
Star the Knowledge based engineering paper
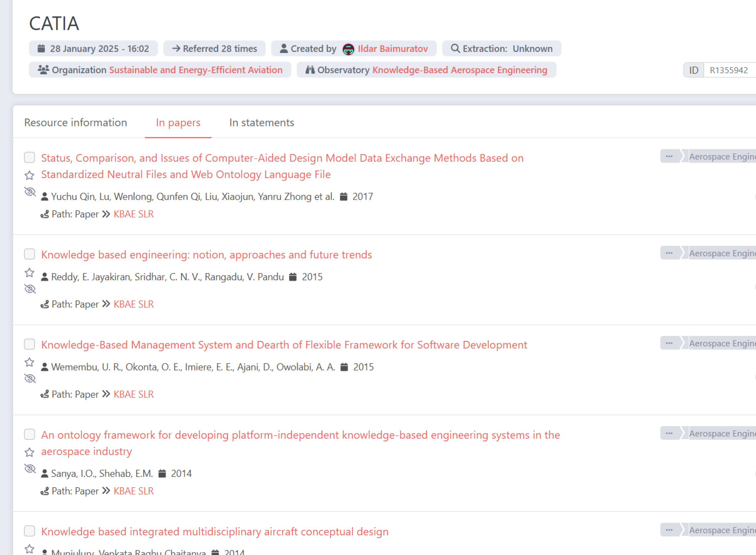click(30, 272)
